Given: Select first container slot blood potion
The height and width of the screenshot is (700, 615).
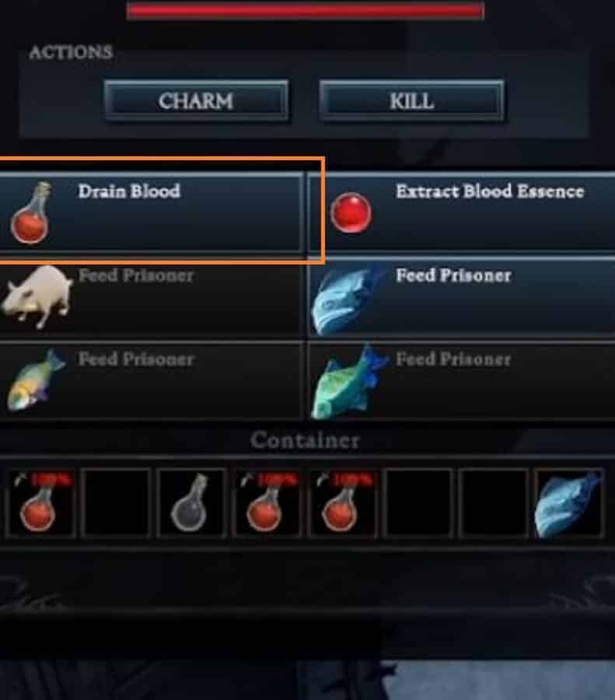Looking at the screenshot, I should (x=40, y=502).
